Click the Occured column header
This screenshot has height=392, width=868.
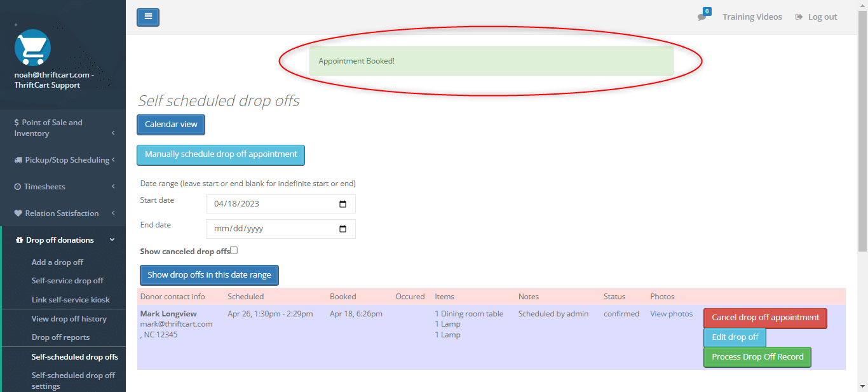pos(410,297)
